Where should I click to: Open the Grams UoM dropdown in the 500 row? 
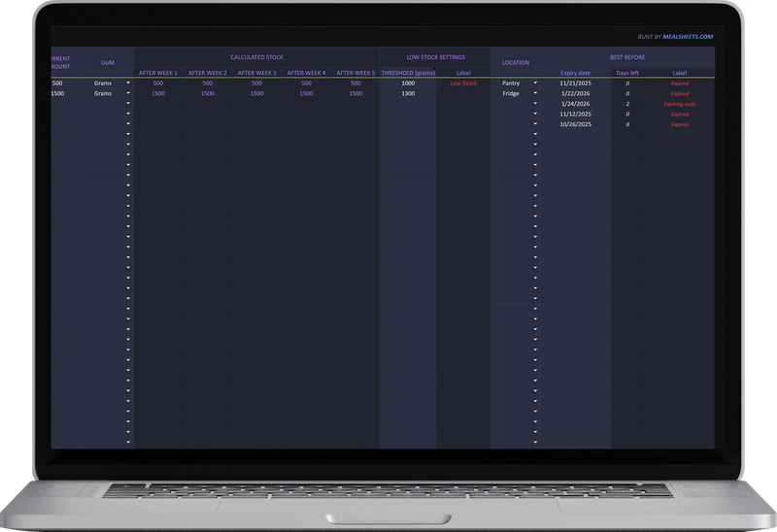pos(128,83)
